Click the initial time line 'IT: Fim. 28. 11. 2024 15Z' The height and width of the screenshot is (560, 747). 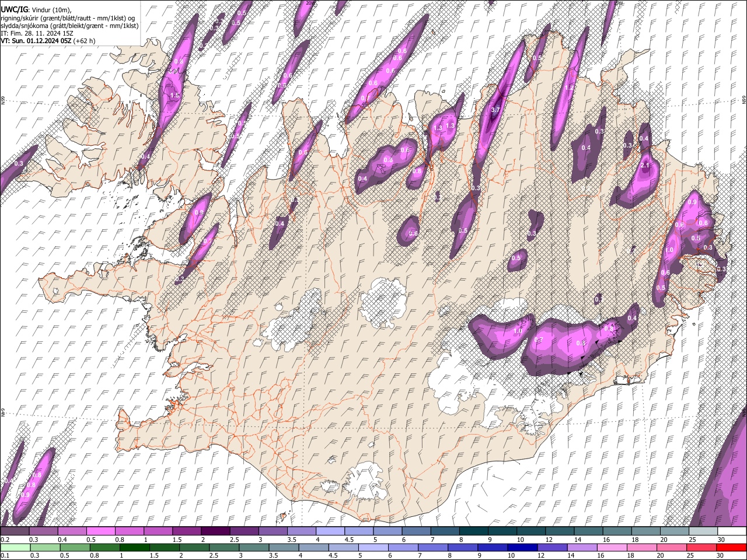click(37, 33)
